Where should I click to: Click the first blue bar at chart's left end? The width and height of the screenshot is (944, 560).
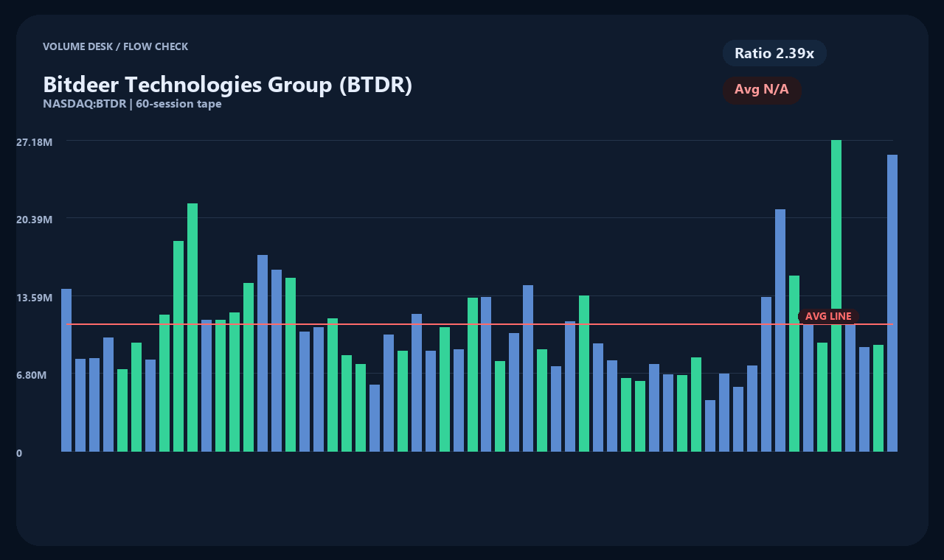[66, 370]
